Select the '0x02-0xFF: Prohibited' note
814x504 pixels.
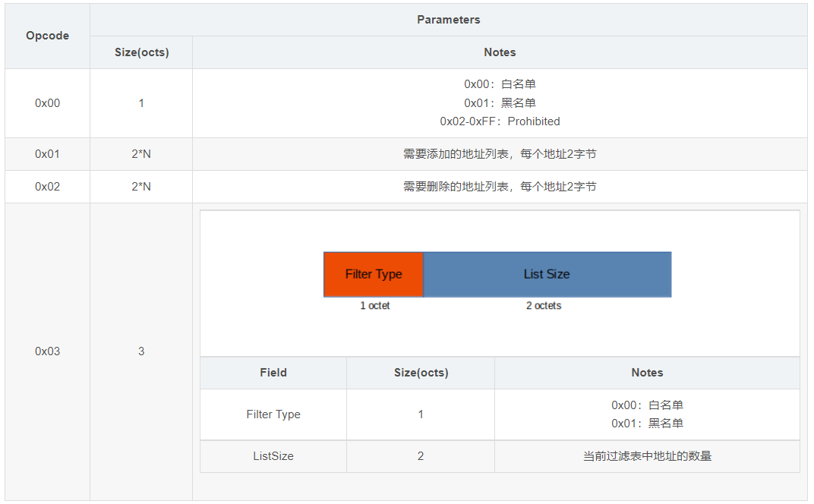(500, 121)
